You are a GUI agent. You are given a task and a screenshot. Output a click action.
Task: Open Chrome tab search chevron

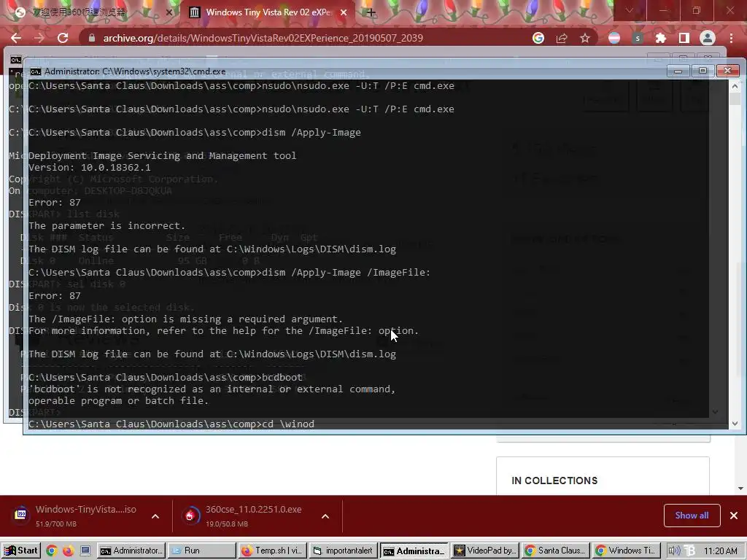pyautogui.click(x=630, y=10)
